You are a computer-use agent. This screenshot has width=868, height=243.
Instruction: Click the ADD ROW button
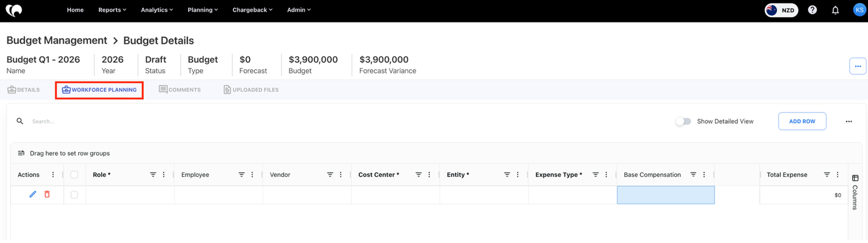pyautogui.click(x=802, y=122)
